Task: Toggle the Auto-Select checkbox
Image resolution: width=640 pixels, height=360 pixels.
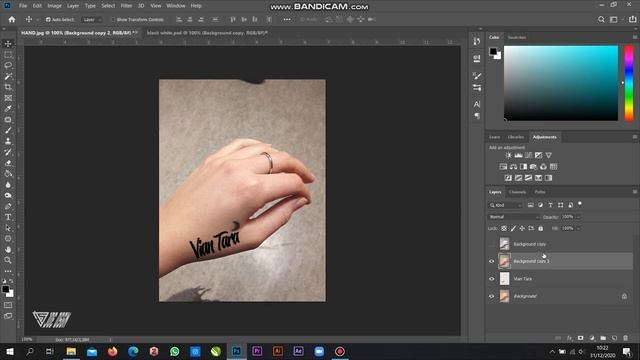Action: point(48,20)
